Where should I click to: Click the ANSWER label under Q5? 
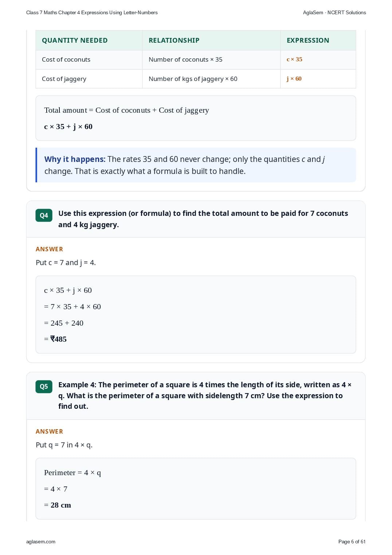coord(49,431)
